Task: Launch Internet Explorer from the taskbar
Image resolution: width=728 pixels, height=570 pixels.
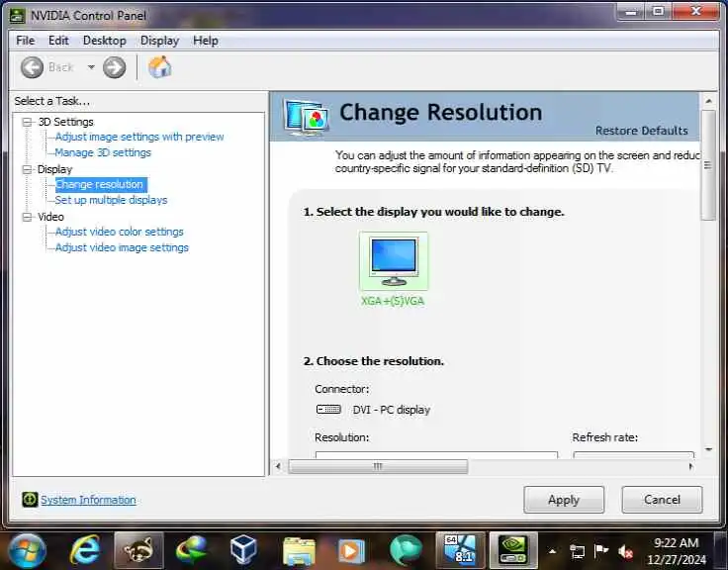Action: click(85, 551)
